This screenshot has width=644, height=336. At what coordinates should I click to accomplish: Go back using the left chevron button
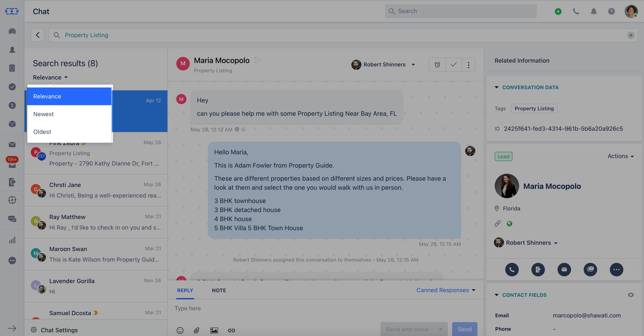[x=38, y=35]
